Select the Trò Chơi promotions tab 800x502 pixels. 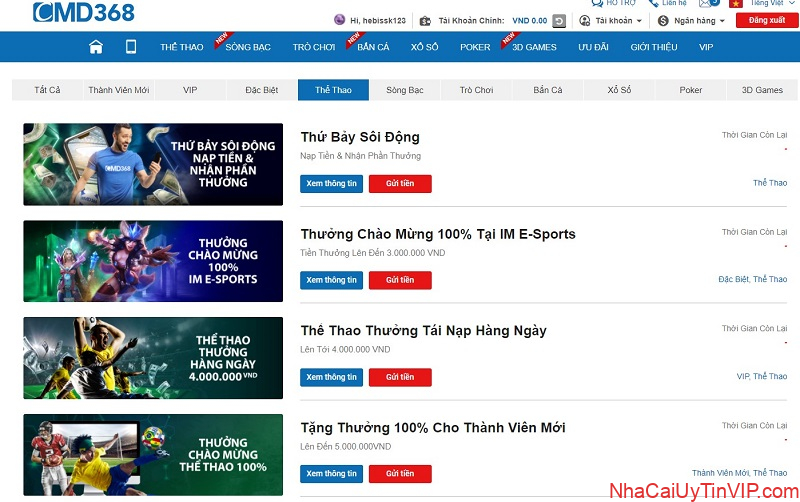point(476,90)
